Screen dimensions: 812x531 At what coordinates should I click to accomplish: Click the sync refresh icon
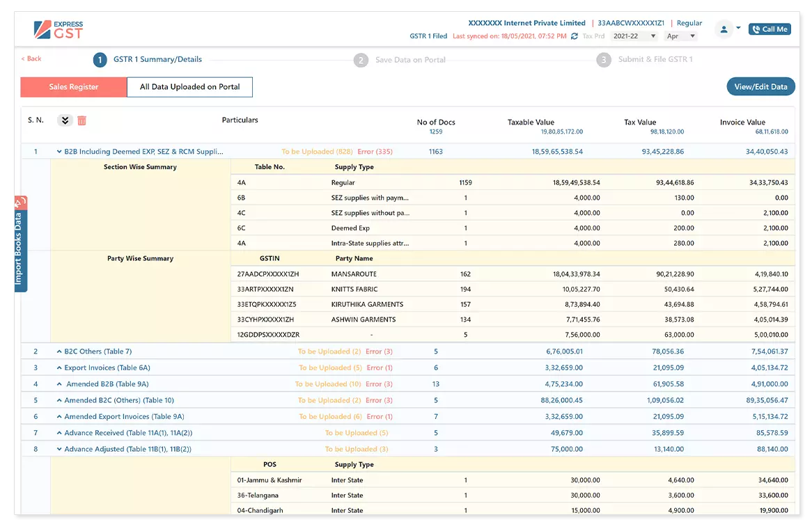click(574, 36)
